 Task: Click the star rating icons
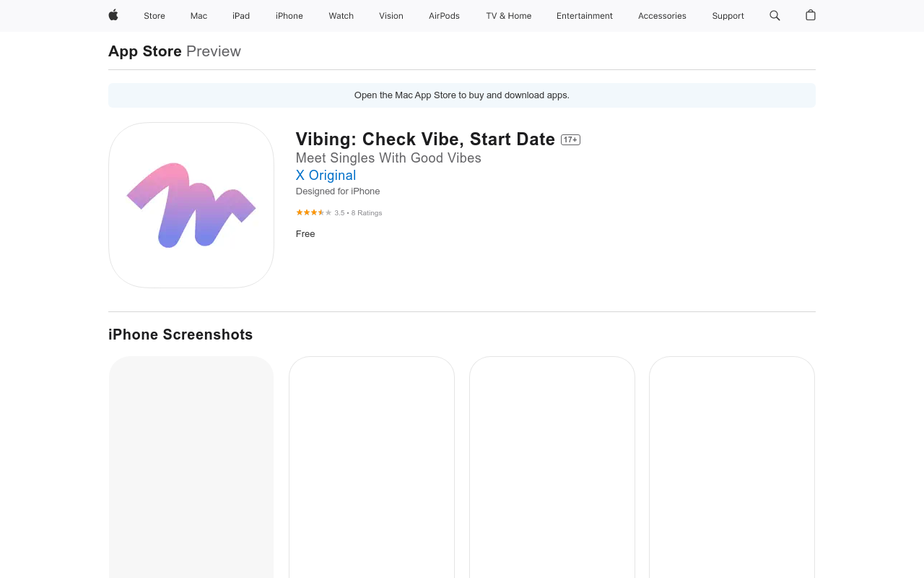[x=314, y=212]
